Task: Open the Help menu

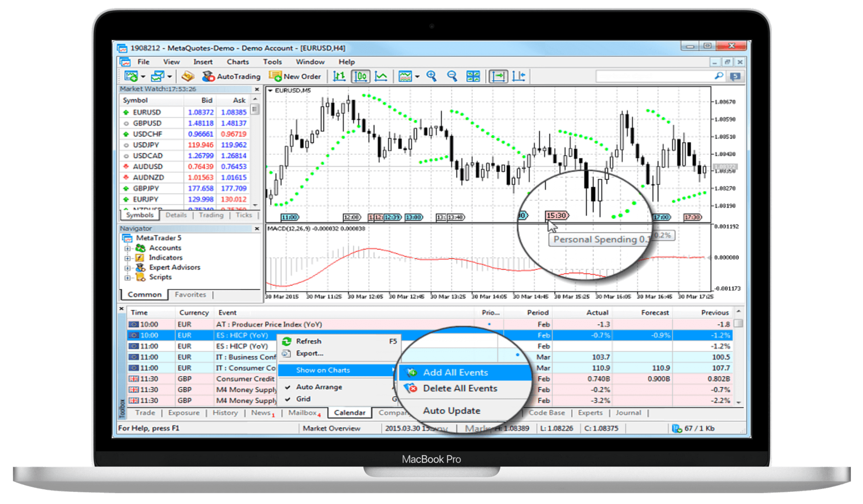Action: tap(347, 62)
